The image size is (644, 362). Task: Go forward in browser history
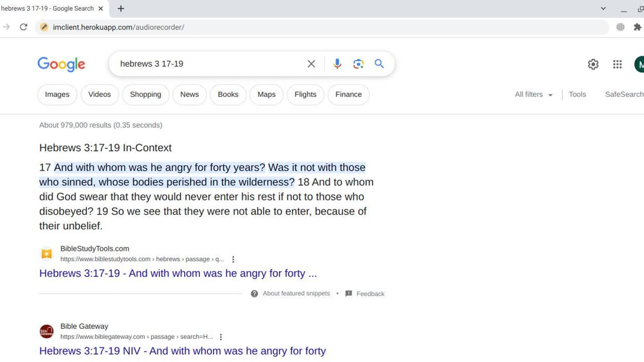pyautogui.click(x=6, y=27)
